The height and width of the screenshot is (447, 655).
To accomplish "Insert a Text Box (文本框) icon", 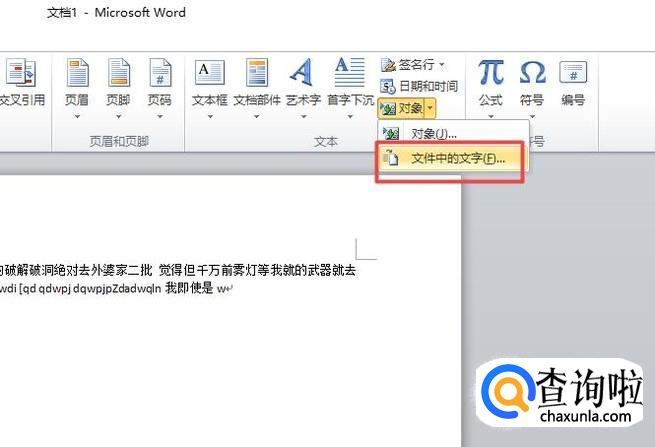I will tap(210, 73).
